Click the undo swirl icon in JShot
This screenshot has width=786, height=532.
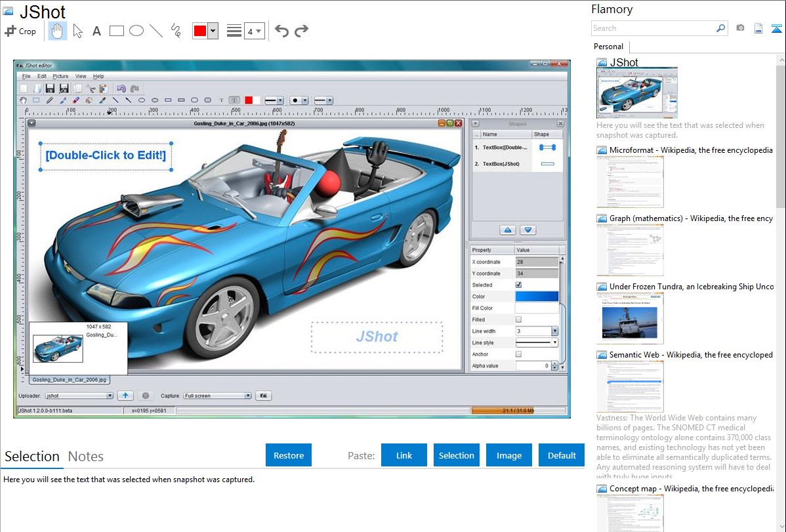click(x=121, y=89)
